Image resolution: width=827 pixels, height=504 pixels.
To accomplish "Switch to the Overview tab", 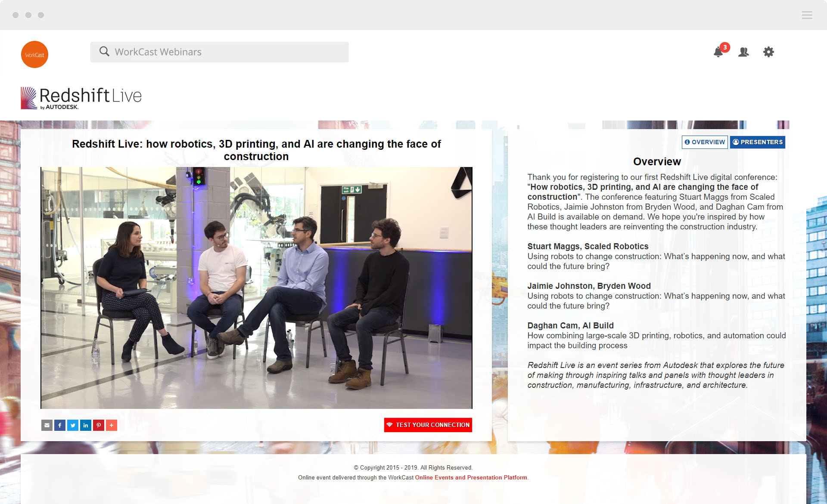I will [x=705, y=142].
